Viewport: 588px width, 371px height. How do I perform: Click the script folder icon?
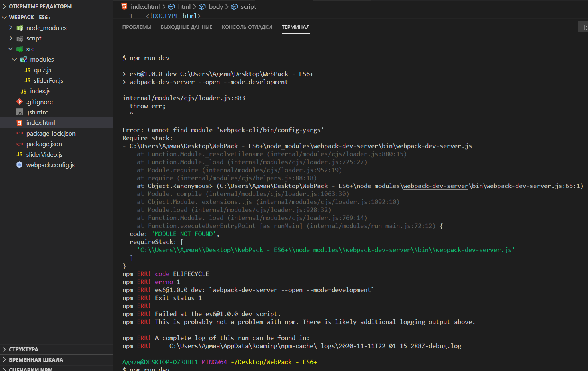(x=20, y=38)
